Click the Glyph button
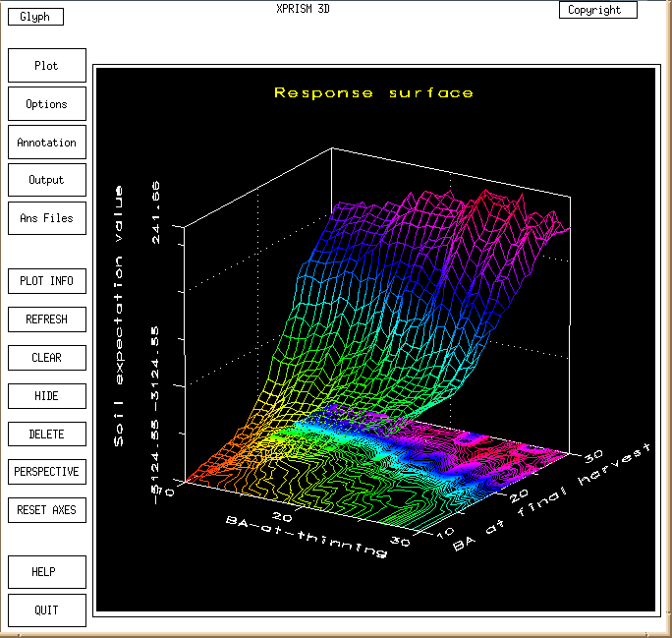Screen dimensions: 672x638 [x=35, y=17]
